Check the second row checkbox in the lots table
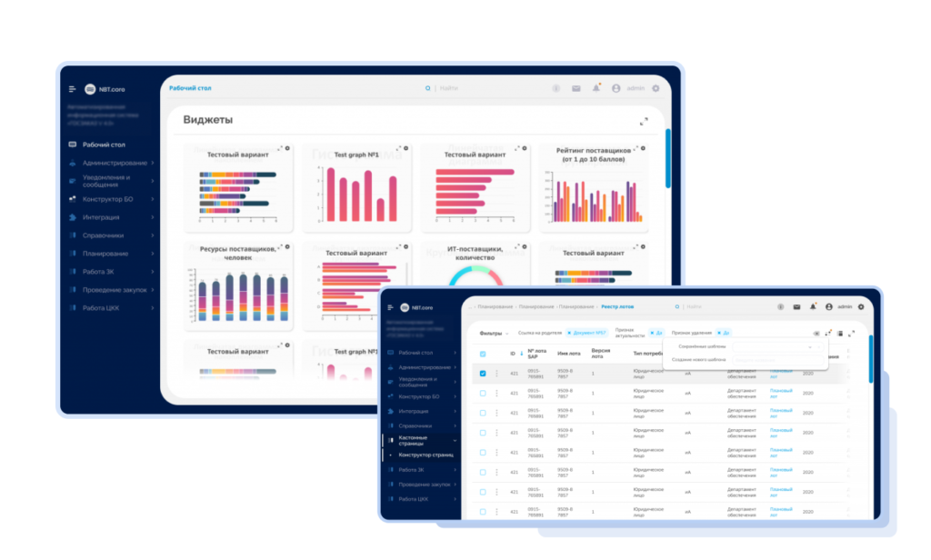 coord(483,393)
